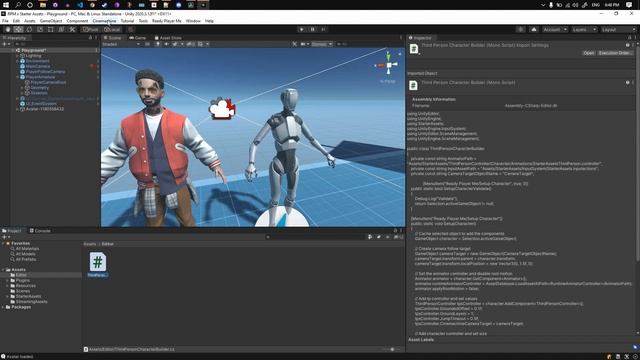The height and width of the screenshot is (360, 640).
Task: Open the Ready Player Me menu
Action: pyautogui.click(x=167, y=21)
